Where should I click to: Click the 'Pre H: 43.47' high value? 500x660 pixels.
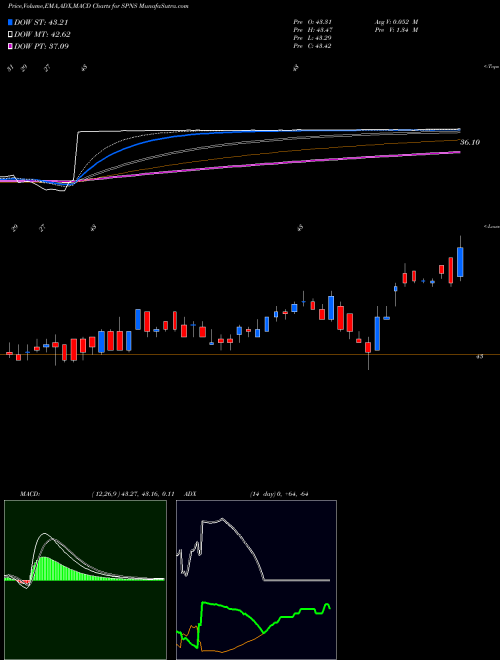(313, 30)
